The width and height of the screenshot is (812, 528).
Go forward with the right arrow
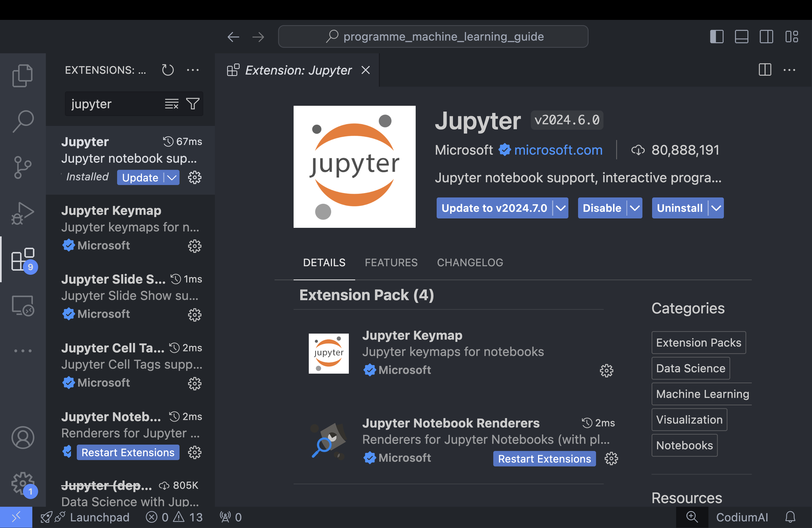click(258, 37)
